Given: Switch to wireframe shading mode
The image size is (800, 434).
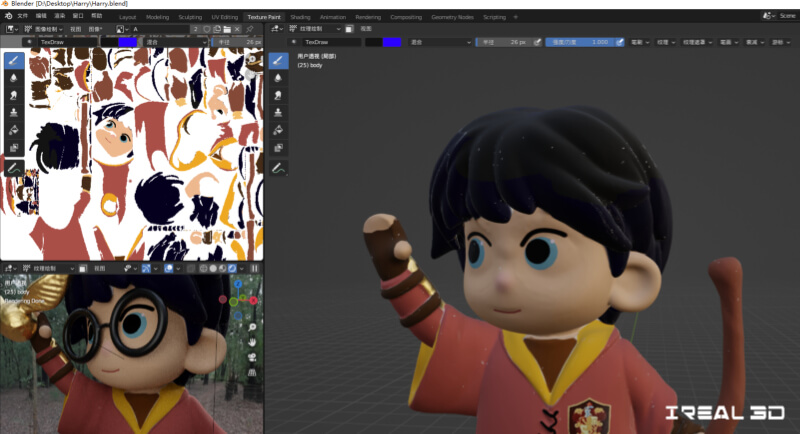Looking at the screenshot, I should pos(204,268).
